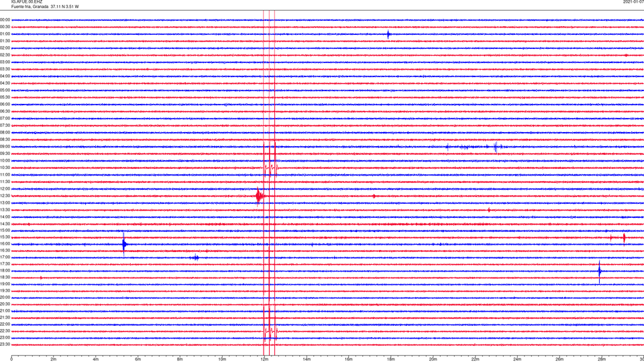Screen dimensions: 644x362
Task: Click the blue spike on the 01:00 trace
Action: tap(388, 34)
